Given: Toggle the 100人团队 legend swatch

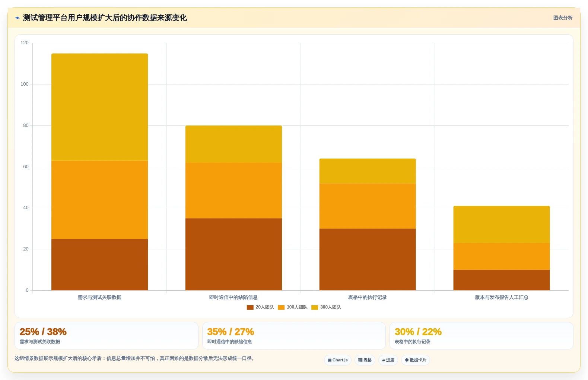Looking at the screenshot, I should click(281, 307).
